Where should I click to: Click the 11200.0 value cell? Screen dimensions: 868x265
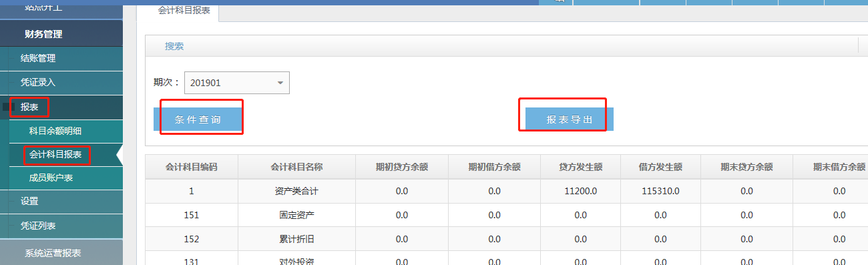[580, 191]
